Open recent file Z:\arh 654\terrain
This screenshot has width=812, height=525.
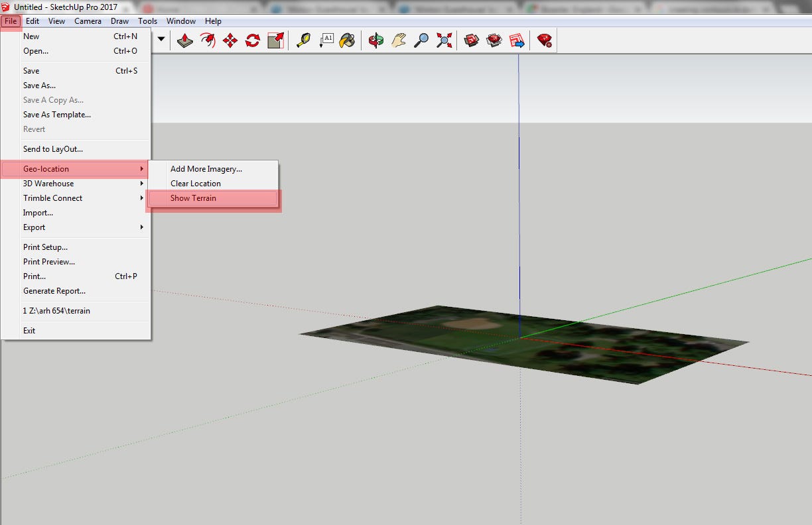point(56,311)
